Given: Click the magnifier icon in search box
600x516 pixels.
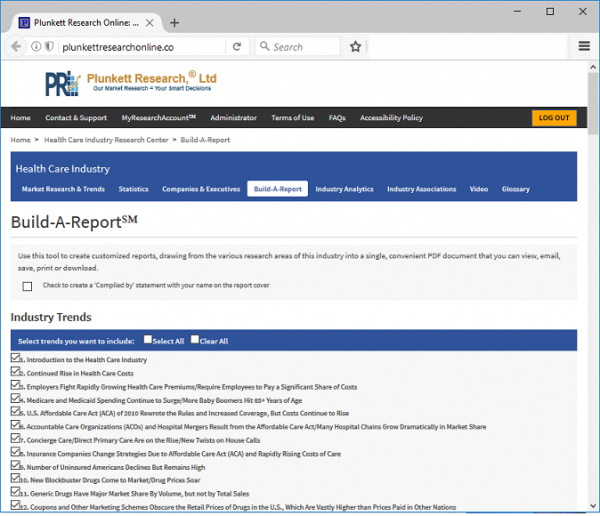Looking at the screenshot, I should tap(264, 46).
